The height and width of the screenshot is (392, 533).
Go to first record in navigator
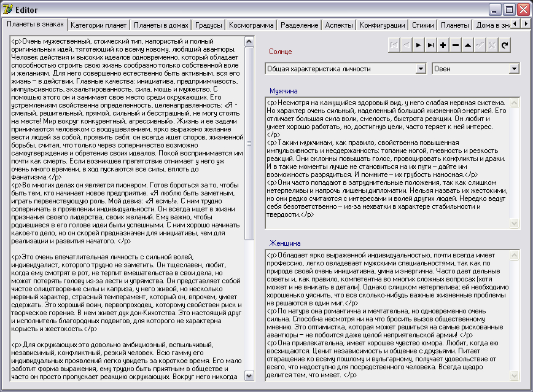394,45
